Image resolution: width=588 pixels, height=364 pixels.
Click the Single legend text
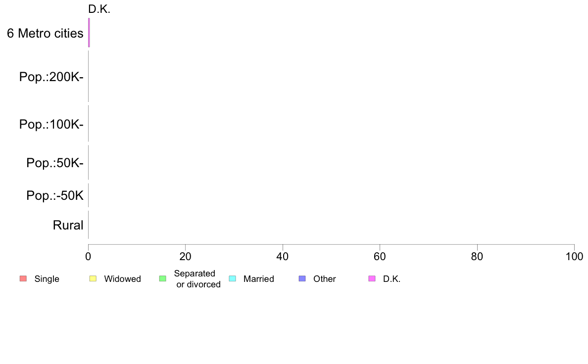coord(47,279)
